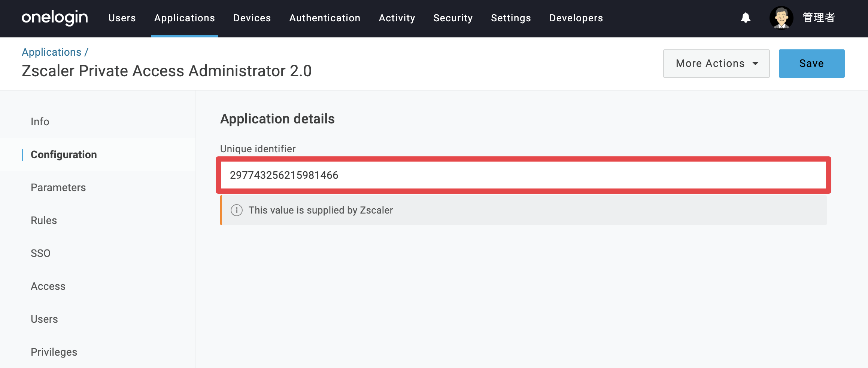Click the OneLogin logo
The image size is (868, 368).
55,18
